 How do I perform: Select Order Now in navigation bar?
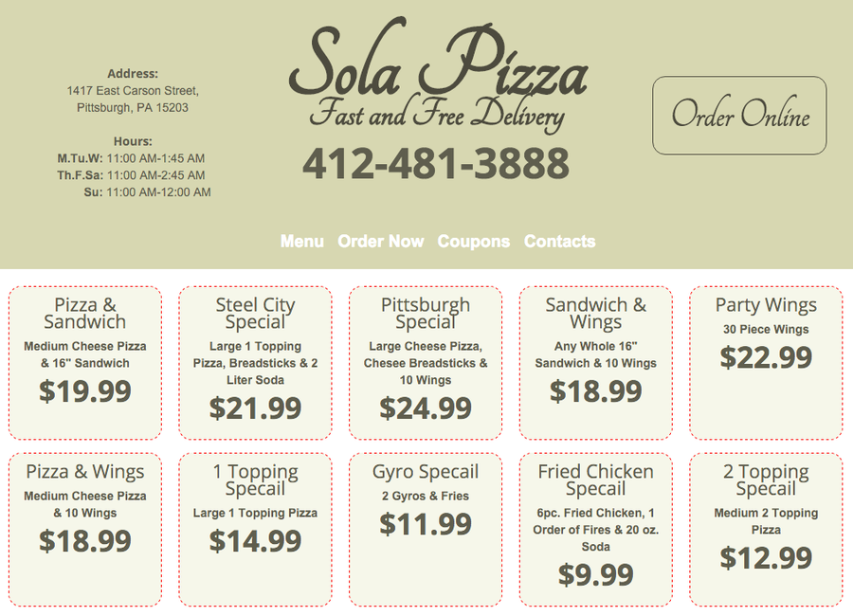380,242
